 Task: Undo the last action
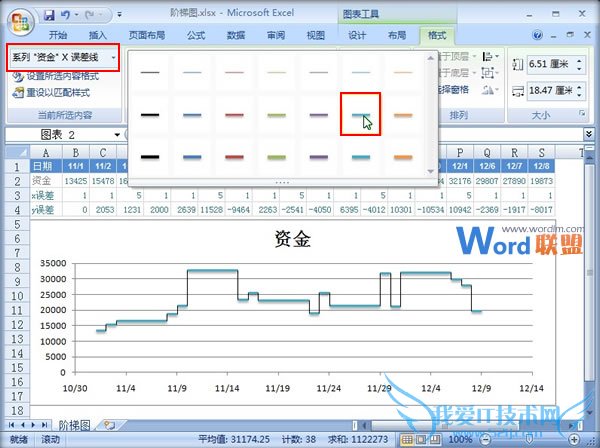click(65, 15)
